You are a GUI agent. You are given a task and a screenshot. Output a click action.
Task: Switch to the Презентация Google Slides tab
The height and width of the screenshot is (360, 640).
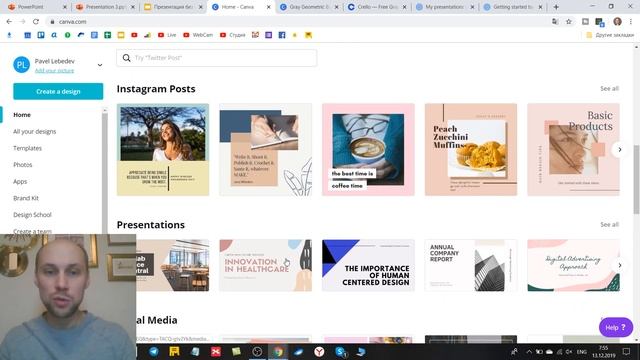[173, 7]
